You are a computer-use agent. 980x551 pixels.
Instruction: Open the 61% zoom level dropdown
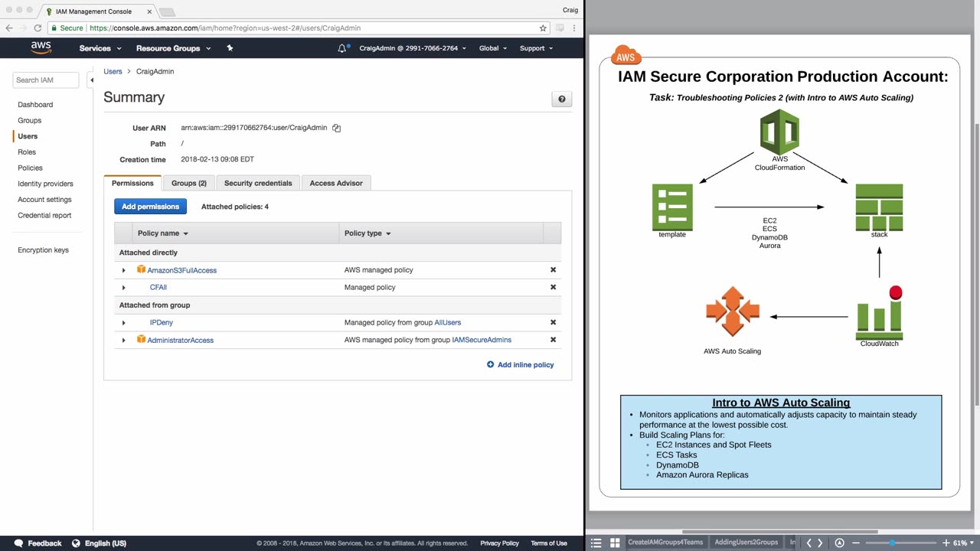(963, 543)
